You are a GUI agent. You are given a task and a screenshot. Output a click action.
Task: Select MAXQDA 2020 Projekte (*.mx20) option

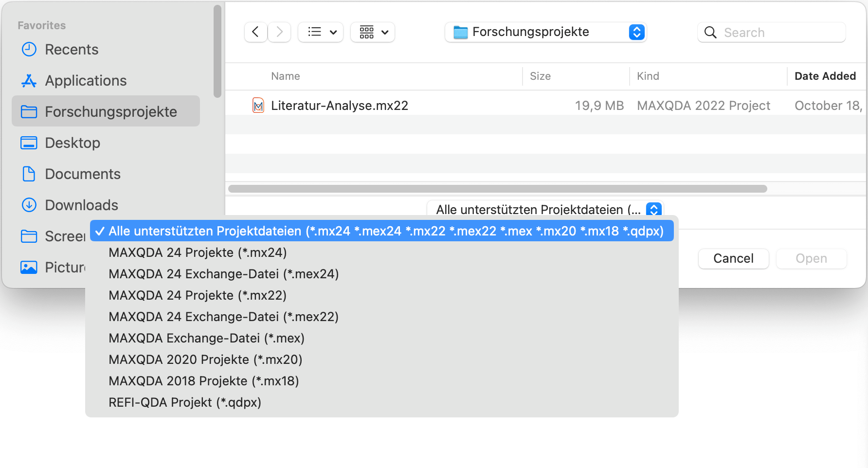205,360
